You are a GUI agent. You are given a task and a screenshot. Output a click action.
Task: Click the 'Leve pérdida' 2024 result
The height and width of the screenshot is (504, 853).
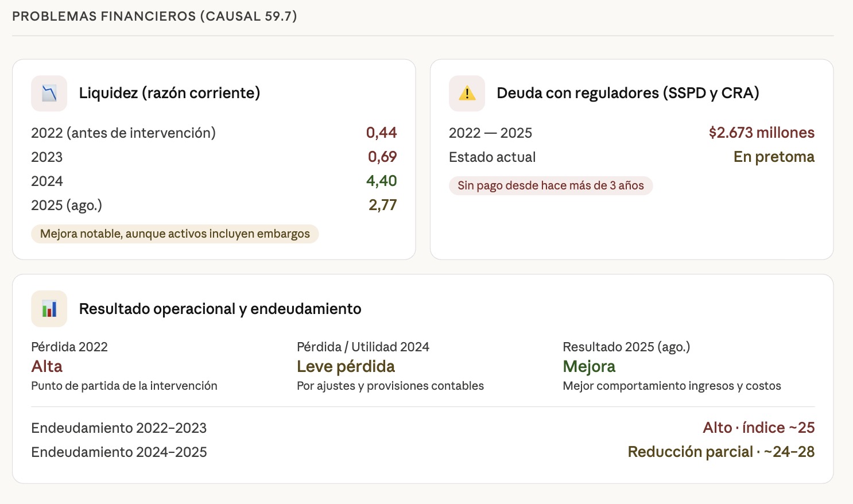click(x=346, y=366)
